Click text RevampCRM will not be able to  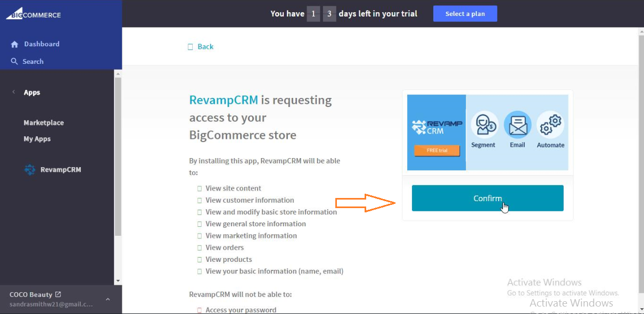click(241, 294)
